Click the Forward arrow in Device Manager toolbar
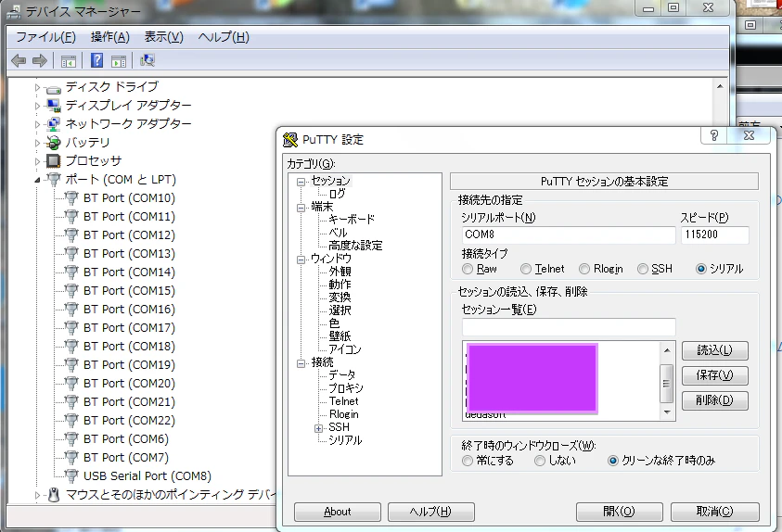The width and height of the screenshot is (782, 532). tap(39, 61)
